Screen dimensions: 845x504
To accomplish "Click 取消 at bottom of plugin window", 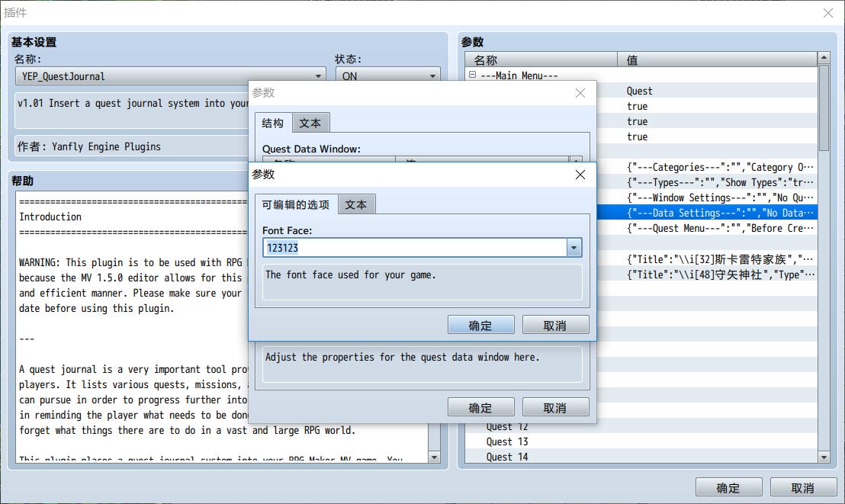I will 804,487.
